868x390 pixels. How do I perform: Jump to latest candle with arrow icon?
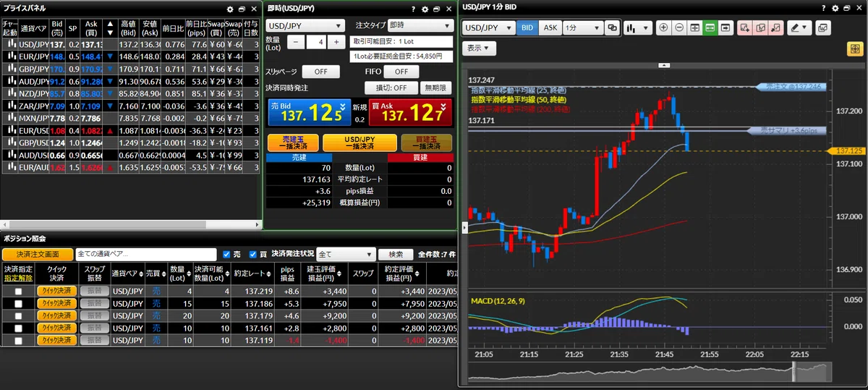[725, 27]
